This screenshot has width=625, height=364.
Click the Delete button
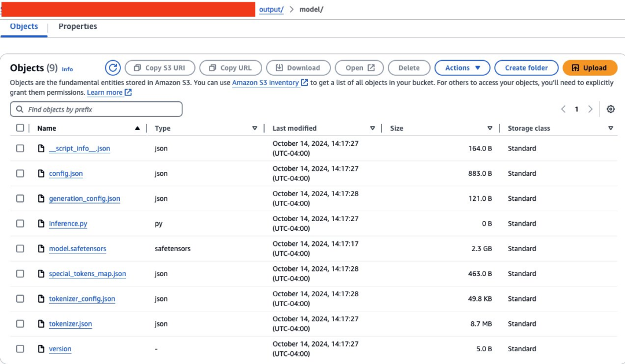(409, 68)
